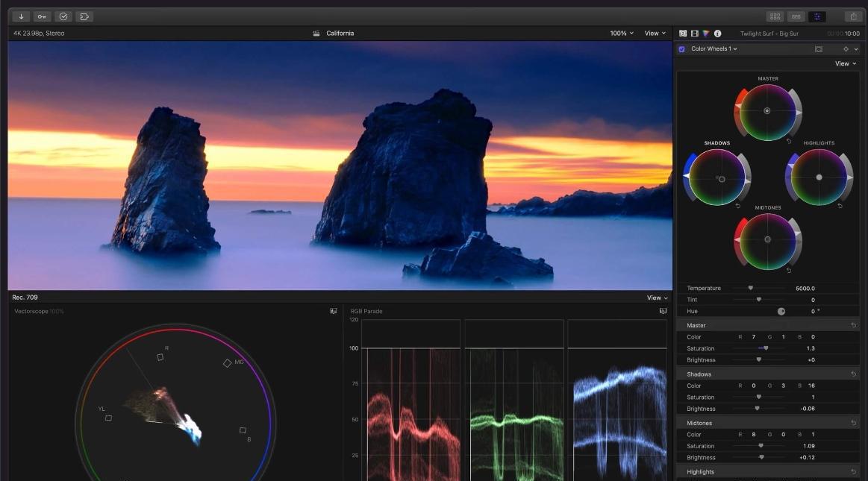Reset the Master color wheel
868x481 pixels.
(789, 142)
